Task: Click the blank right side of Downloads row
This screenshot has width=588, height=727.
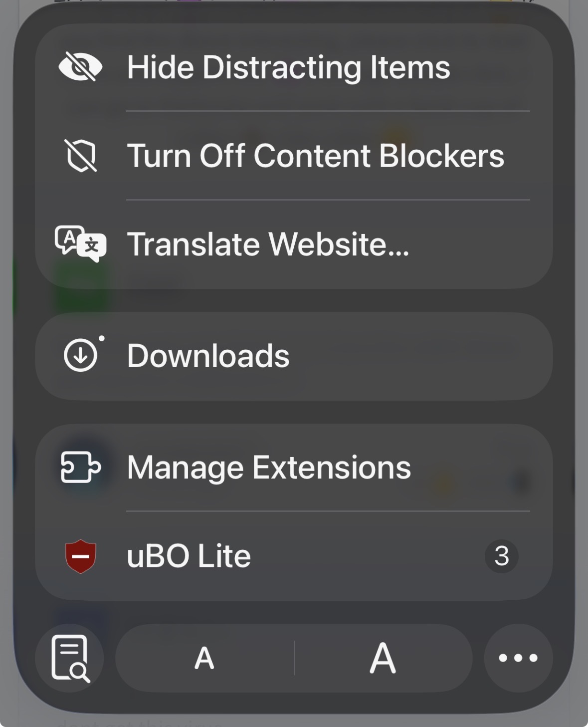Action: 449,356
